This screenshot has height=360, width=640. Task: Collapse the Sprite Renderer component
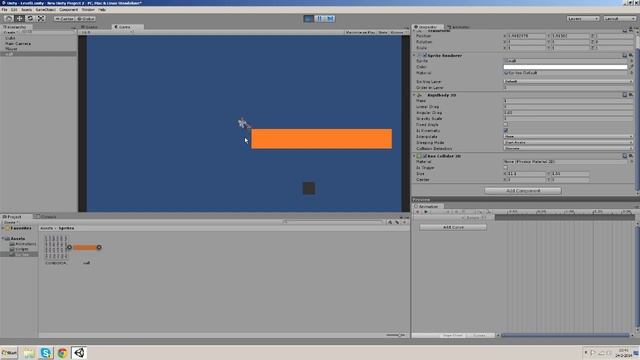click(x=415, y=55)
